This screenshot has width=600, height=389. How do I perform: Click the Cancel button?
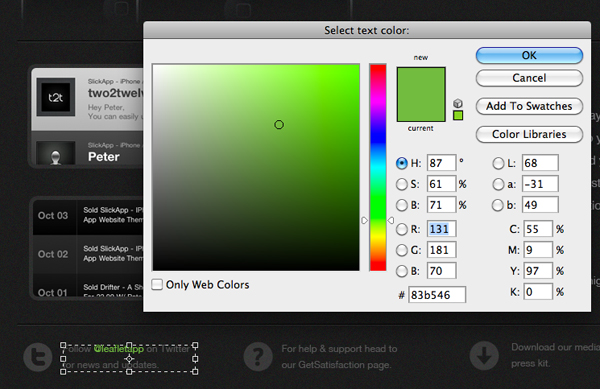coord(529,78)
